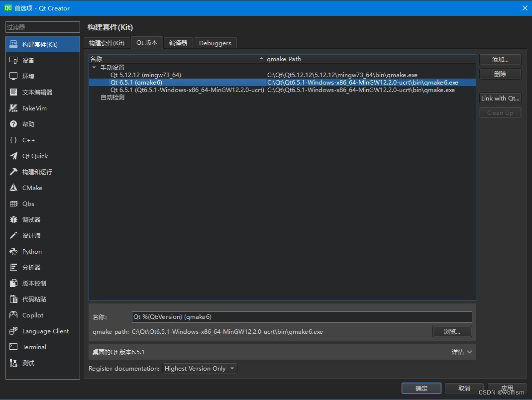The height and width of the screenshot is (400, 532).
Task: Open the 测试 (Testing) flask icon
Action: [13, 363]
